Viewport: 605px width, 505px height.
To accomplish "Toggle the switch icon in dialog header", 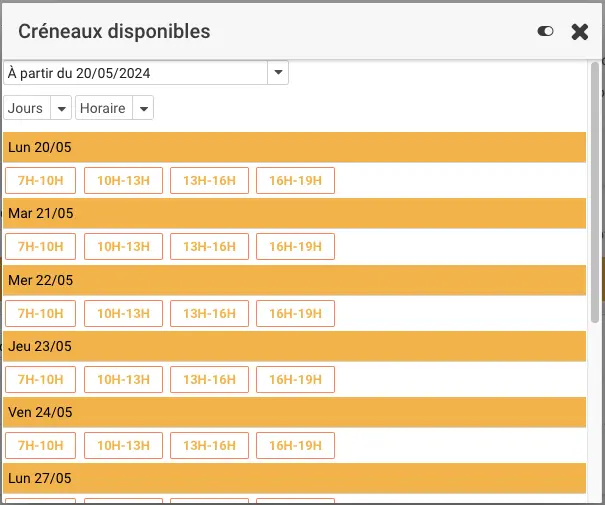I will (545, 32).
